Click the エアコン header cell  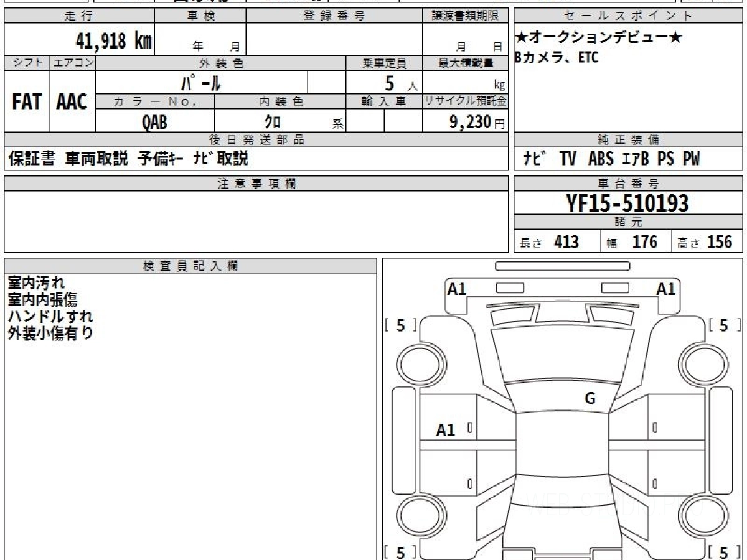point(73,63)
